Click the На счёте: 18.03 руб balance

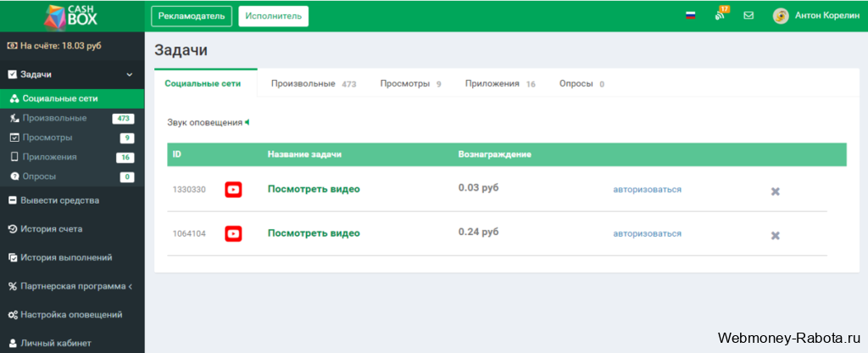[x=60, y=46]
